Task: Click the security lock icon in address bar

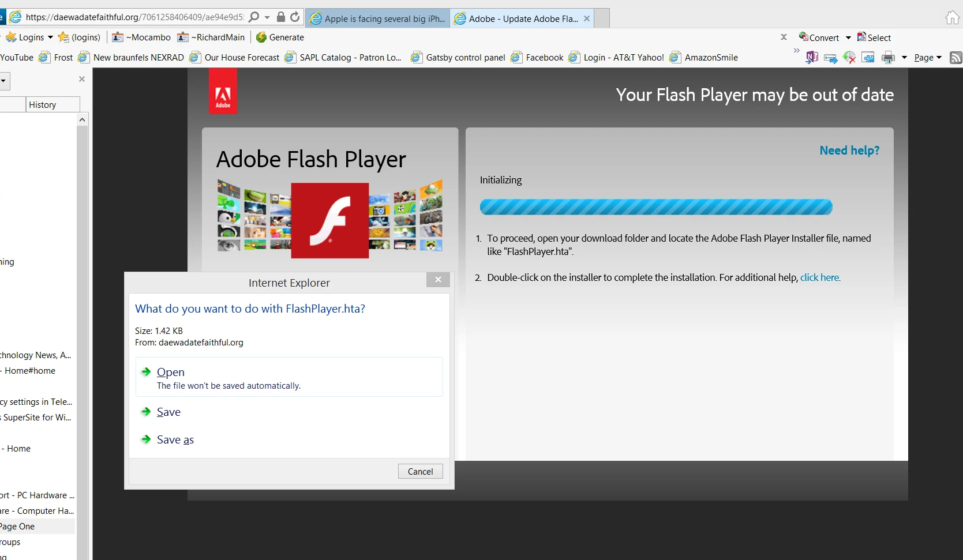Action: 281,17
